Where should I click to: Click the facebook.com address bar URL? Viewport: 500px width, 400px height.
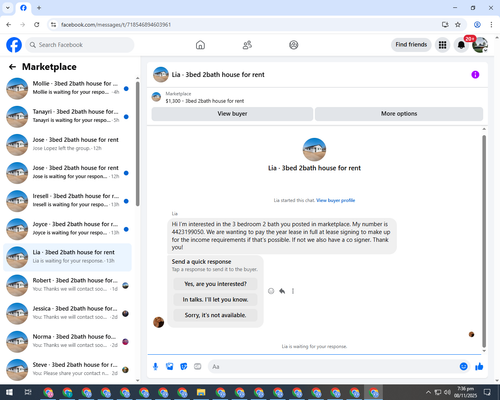116,25
